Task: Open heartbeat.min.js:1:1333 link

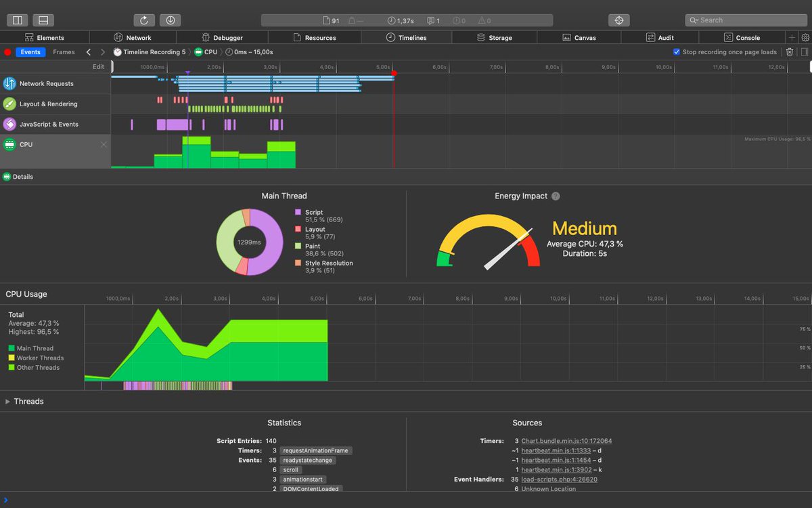Action: coord(556,450)
